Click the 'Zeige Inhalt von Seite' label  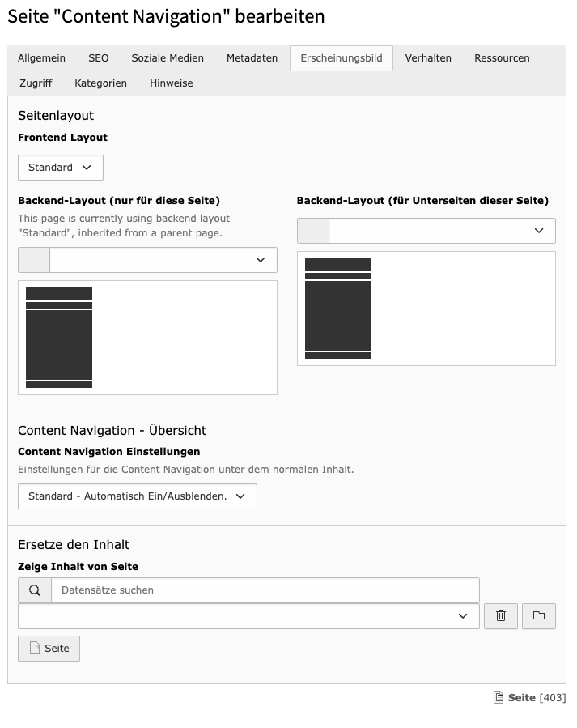click(x=78, y=566)
